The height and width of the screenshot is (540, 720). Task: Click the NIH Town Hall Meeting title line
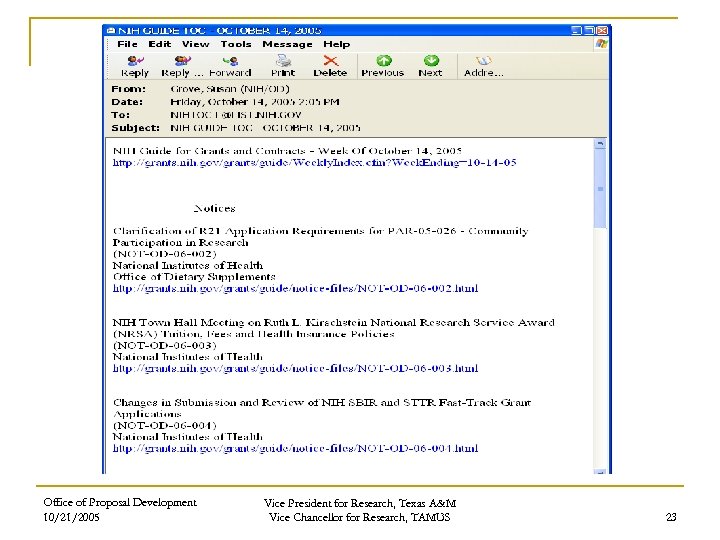(334, 323)
